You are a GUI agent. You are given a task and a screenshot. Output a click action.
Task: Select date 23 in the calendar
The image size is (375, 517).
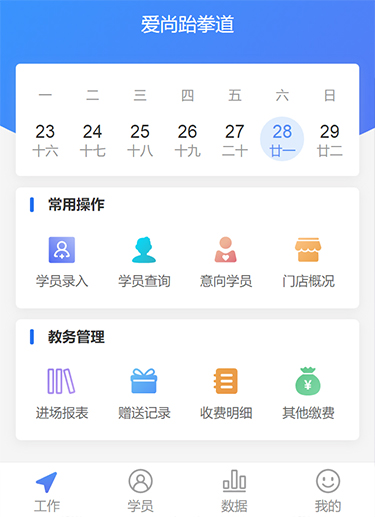[x=45, y=140]
